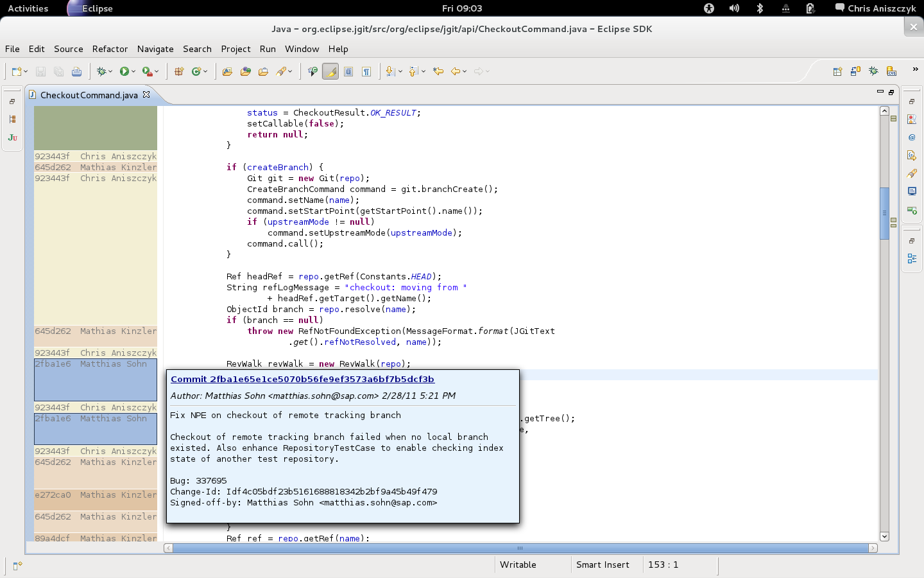Click the New Java Package icon

pyautogui.click(x=179, y=71)
